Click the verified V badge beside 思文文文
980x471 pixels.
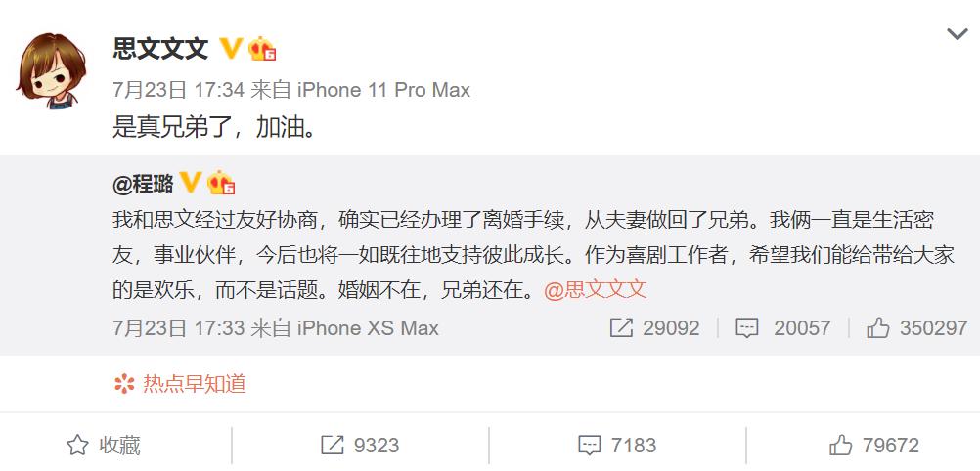(x=231, y=48)
